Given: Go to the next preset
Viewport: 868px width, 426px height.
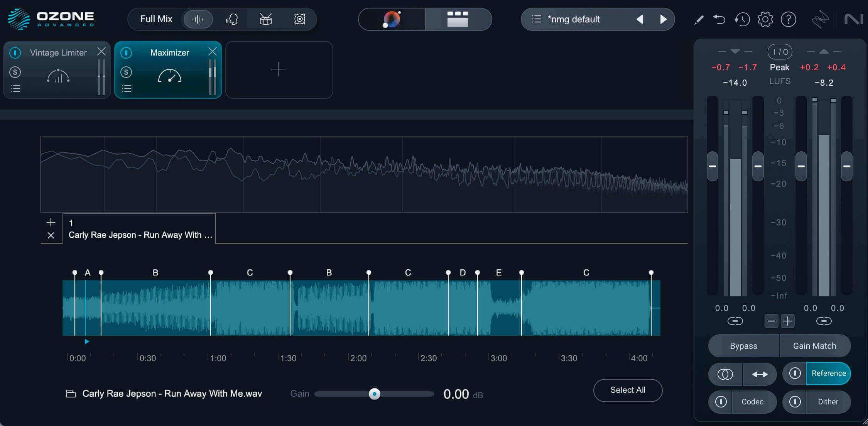Looking at the screenshot, I should click(x=663, y=19).
